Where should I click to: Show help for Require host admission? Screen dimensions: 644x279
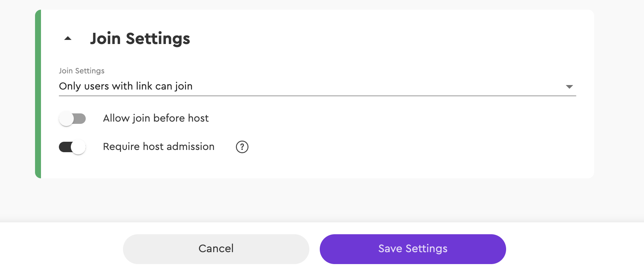[x=242, y=147]
